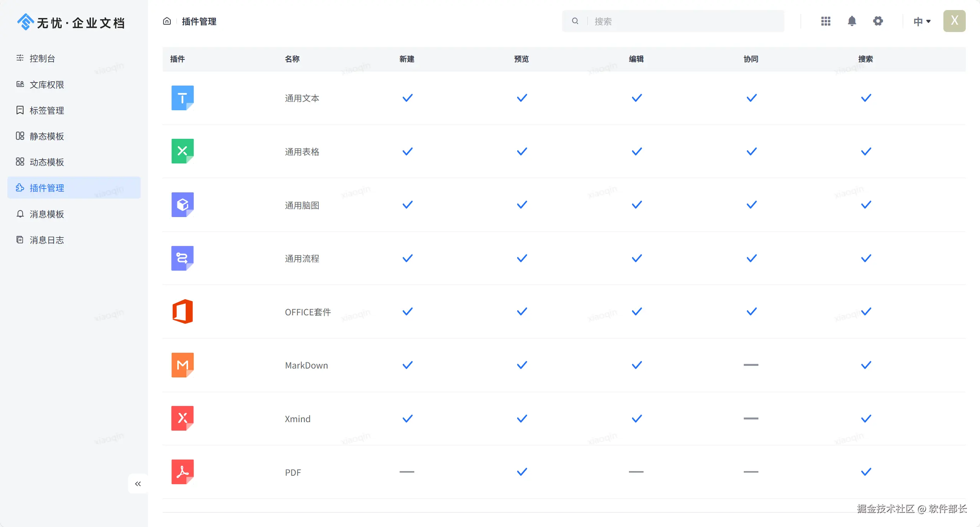This screenshot has height=527, width=980.
Task: Click the 无忧·企业文档 logo
Action: 71,22
